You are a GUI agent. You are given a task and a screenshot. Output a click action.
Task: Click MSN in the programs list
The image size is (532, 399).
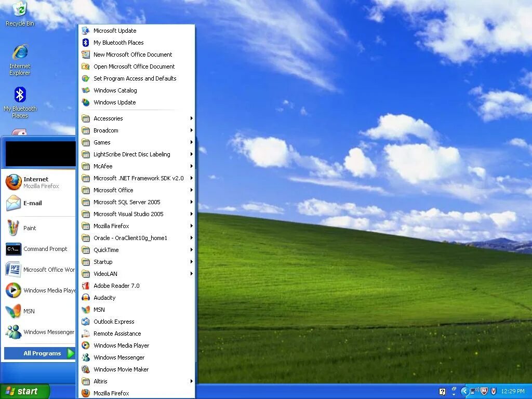click(137, 310)
